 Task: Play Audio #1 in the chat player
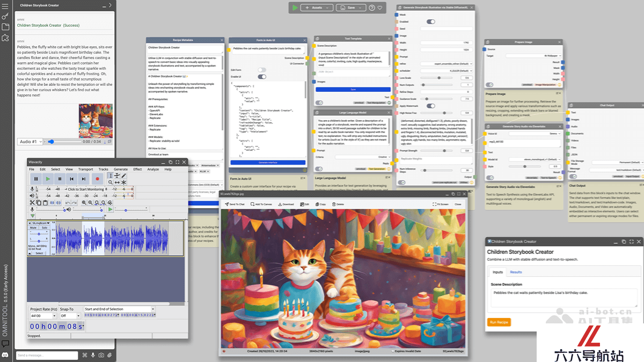[45, 142]
